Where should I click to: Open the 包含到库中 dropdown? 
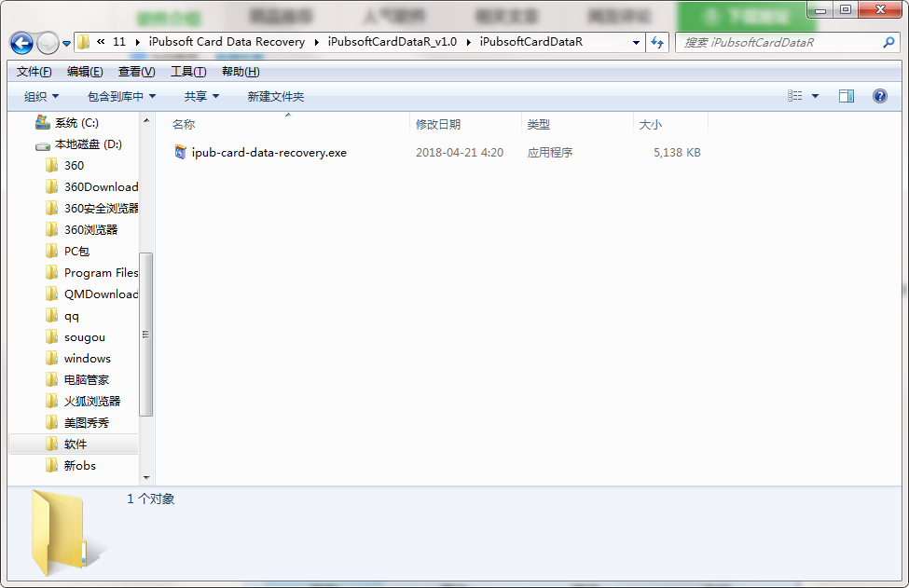coord(121,96)
